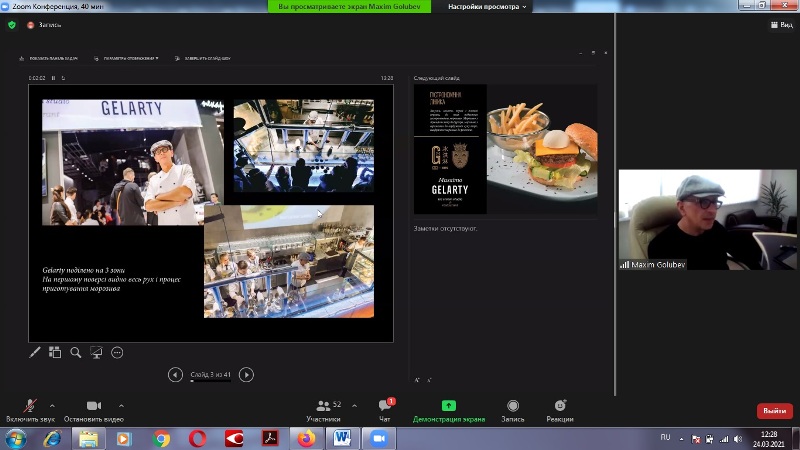Open the more slideshow options ellipsis
Viewport: 800px width, 450px height.
coord(117,352)
